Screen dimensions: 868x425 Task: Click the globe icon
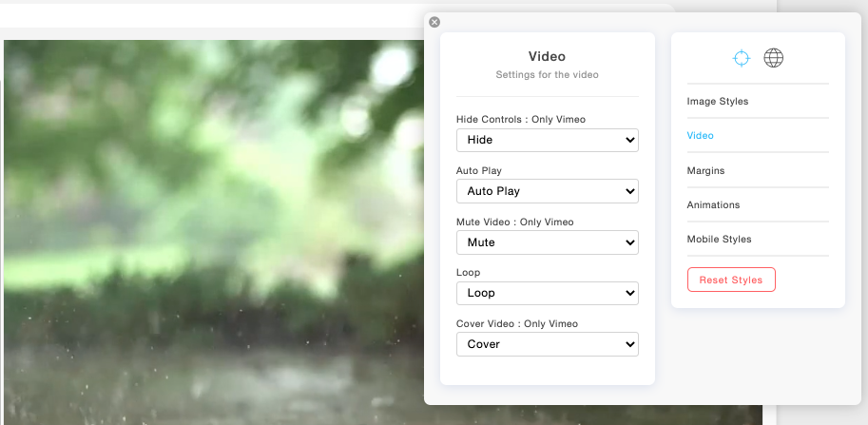[774, 58]
